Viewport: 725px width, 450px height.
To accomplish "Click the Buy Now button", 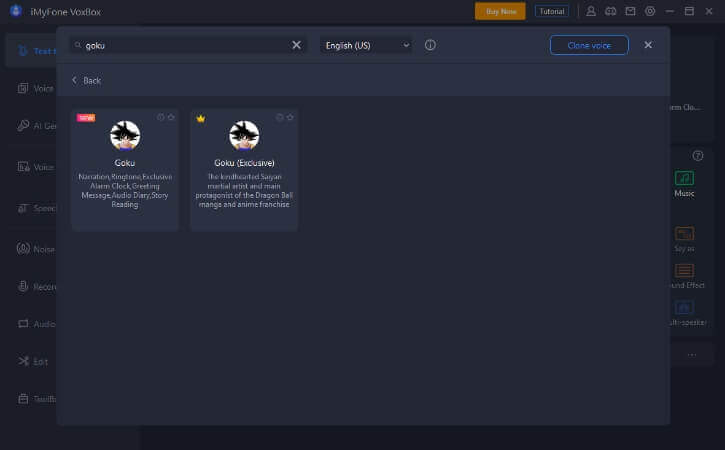I will (500, 11).
